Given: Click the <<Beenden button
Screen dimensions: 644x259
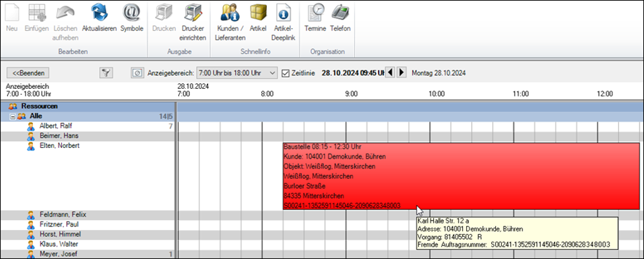Looking at the screenshot, I should 28,73.
